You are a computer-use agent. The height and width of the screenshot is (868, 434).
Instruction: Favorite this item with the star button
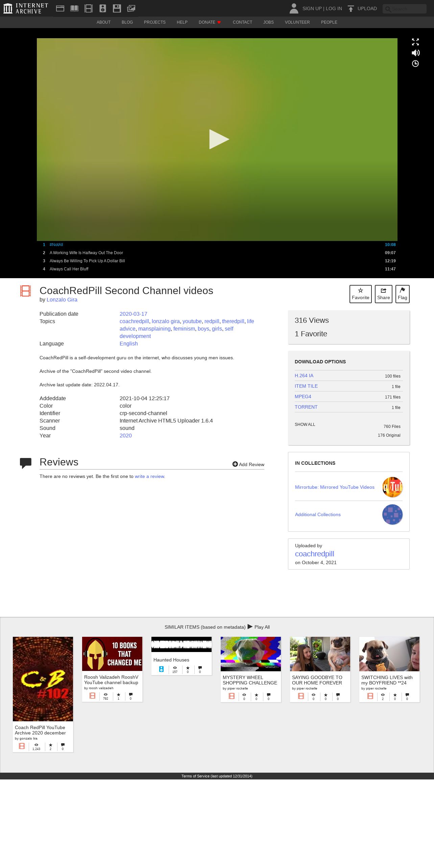tap(360, 294)
